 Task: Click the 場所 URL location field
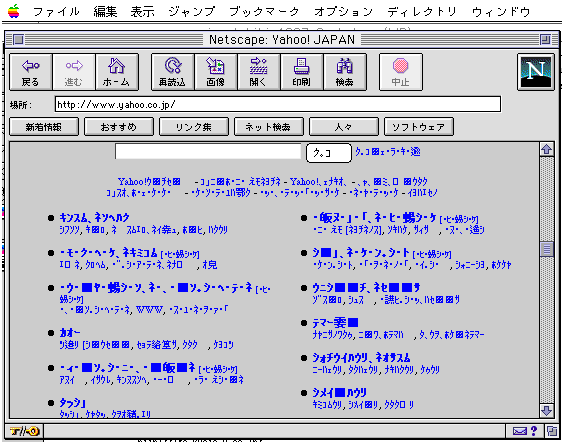click(278, 104)
